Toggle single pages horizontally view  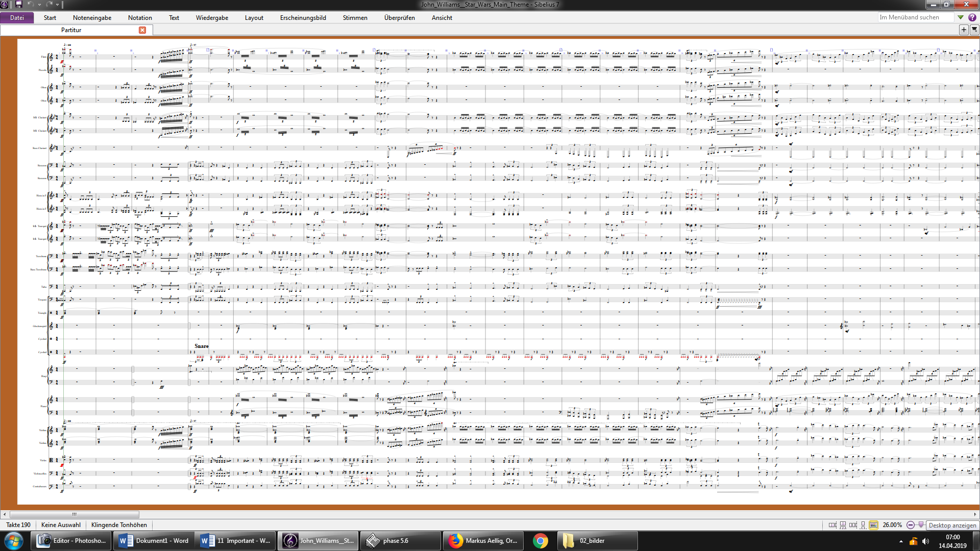pos(853,525)
